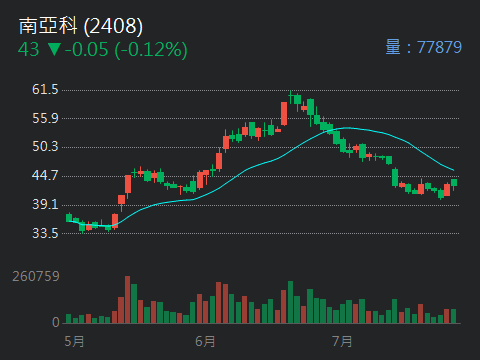Select the 5月 marker on the time axis
The image size is (480, 360).
pos(74,341)
